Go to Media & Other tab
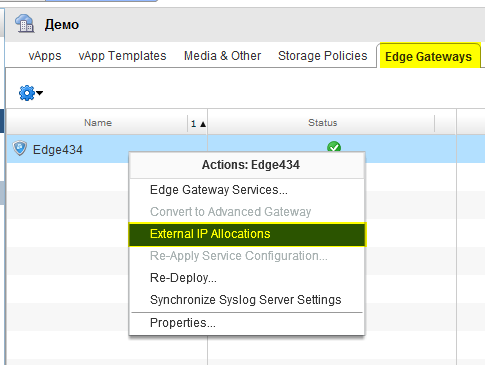 222,56
